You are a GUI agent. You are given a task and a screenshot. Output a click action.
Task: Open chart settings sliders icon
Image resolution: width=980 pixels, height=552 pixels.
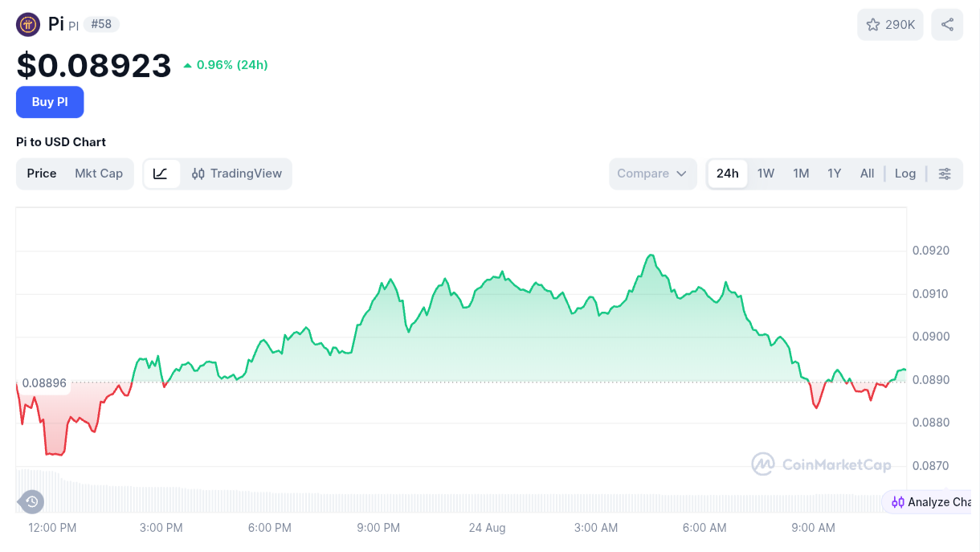tap(945, 174)
